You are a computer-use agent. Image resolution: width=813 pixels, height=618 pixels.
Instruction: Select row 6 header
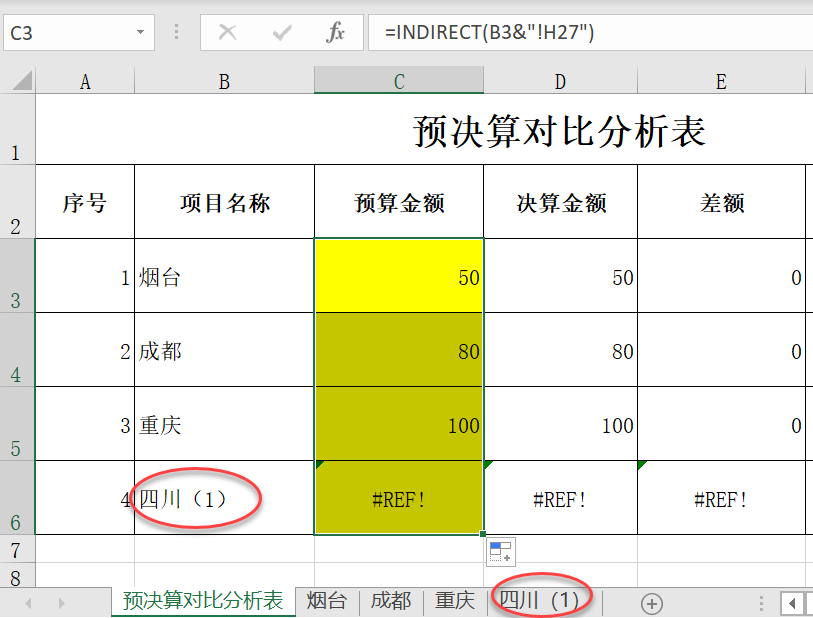pos(17,497)
